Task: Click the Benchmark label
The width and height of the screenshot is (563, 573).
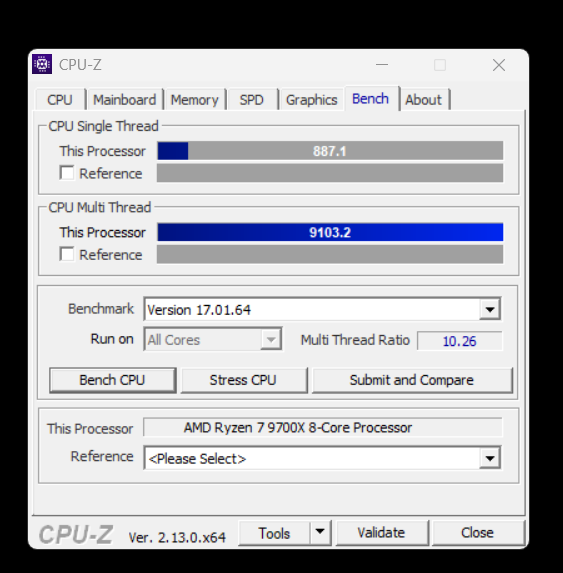Action: coord(101,309)
